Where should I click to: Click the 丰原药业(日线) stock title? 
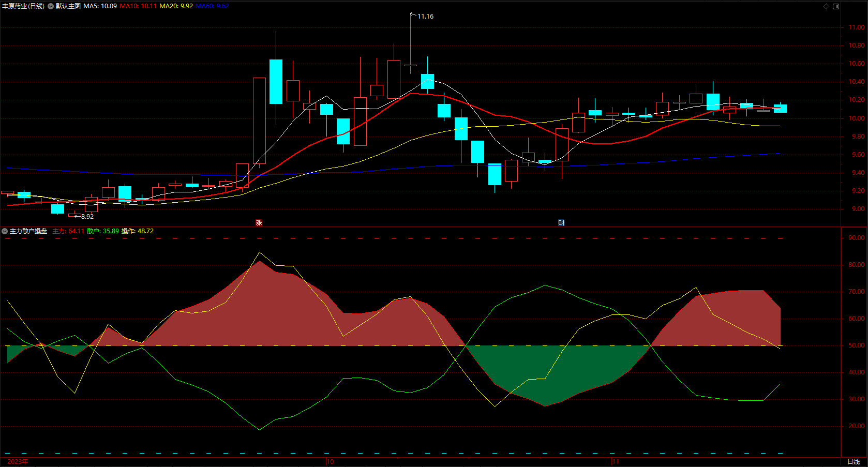(23, 6)
